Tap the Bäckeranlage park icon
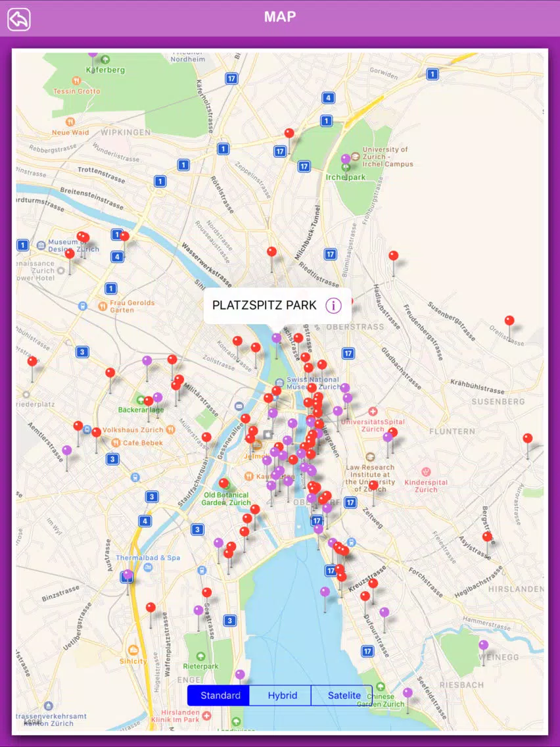This screenshot has width=560, height=747. [x=140, y=400]
